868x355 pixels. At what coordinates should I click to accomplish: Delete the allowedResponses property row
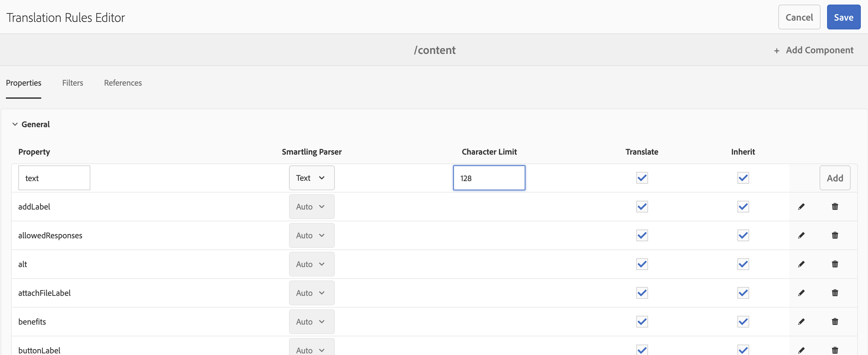835,235
